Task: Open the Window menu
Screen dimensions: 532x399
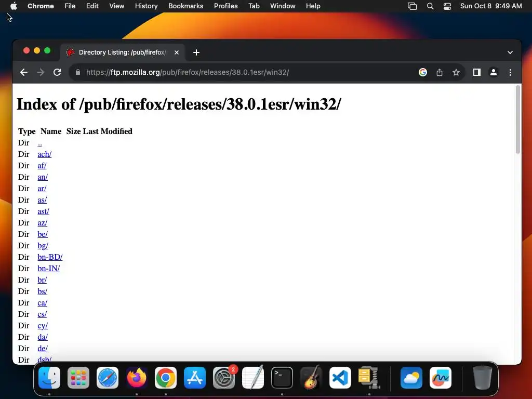Action: 283,6
